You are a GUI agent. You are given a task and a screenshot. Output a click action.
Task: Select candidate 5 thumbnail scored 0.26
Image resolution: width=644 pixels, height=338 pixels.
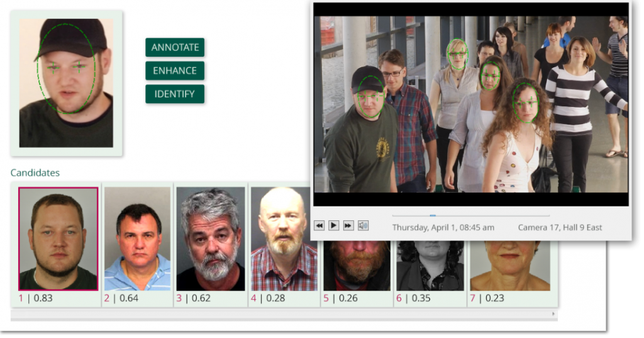(357, 266)
